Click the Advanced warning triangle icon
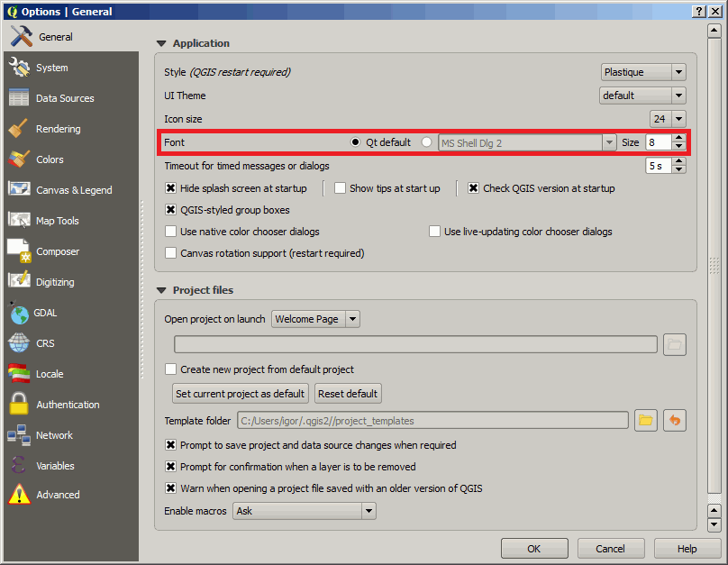 tap(19, 494)
